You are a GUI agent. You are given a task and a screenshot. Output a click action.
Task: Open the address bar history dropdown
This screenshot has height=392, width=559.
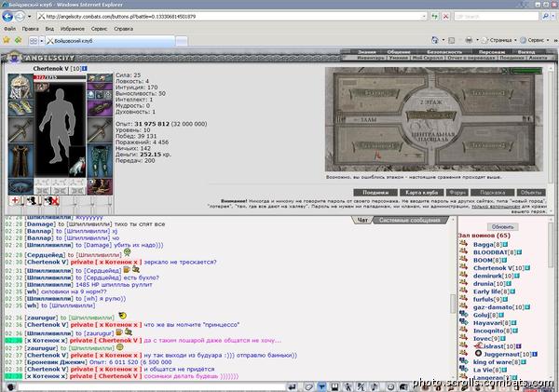[423, 17]
